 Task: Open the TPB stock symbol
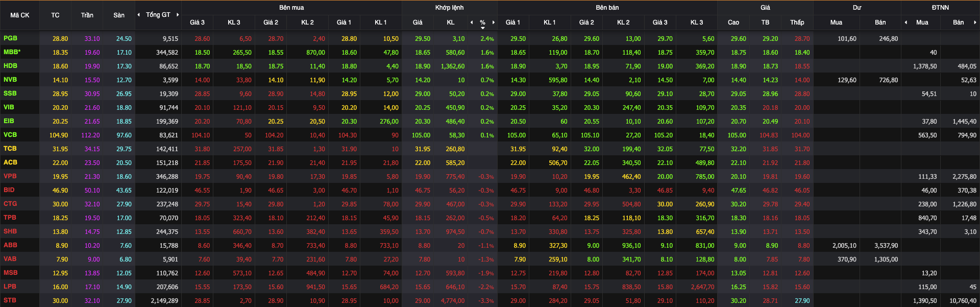(10, 218)
